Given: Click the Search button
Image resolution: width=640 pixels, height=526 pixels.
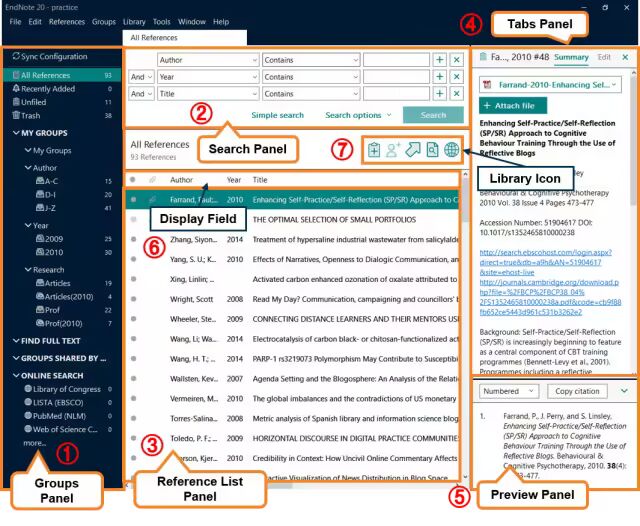Looking at the screenshot, I should 433,115.
